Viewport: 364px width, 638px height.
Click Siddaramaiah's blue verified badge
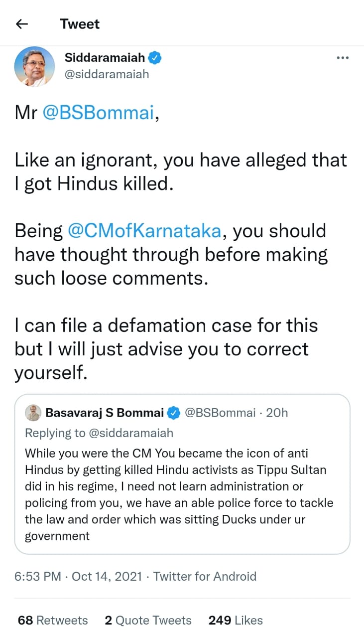coord(155,58)
